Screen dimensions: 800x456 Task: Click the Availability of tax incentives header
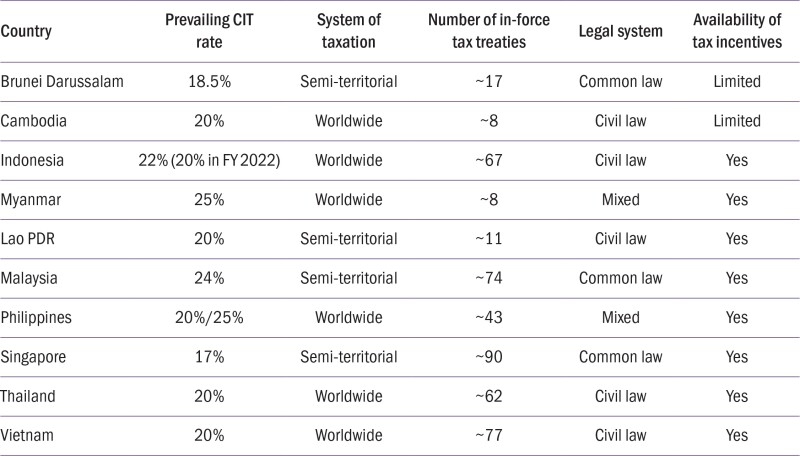click(737, 31)
